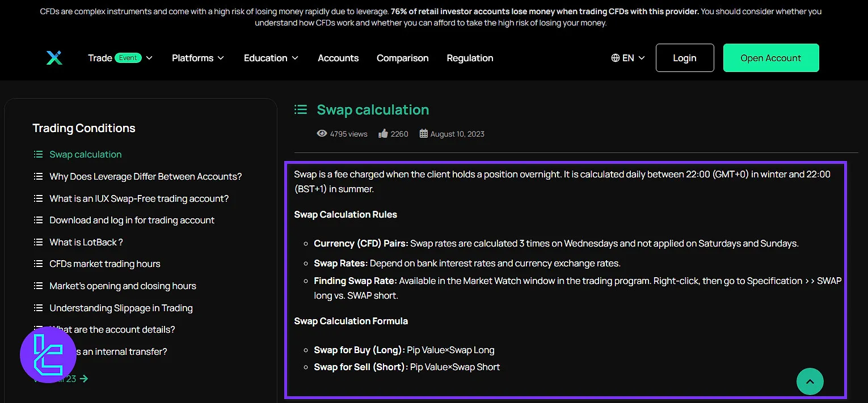Click the Open Account button
The height and width of the screenshot is (403, 868).
(771, 57)
